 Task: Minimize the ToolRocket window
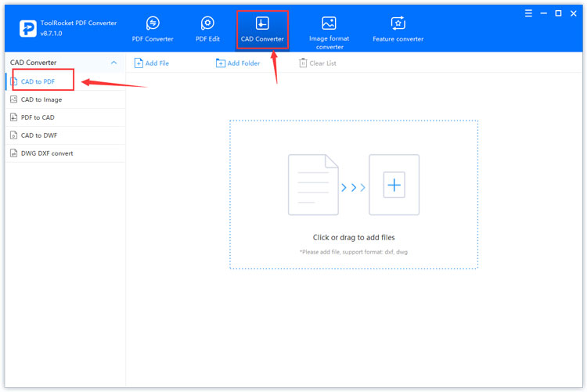point(544,13)
